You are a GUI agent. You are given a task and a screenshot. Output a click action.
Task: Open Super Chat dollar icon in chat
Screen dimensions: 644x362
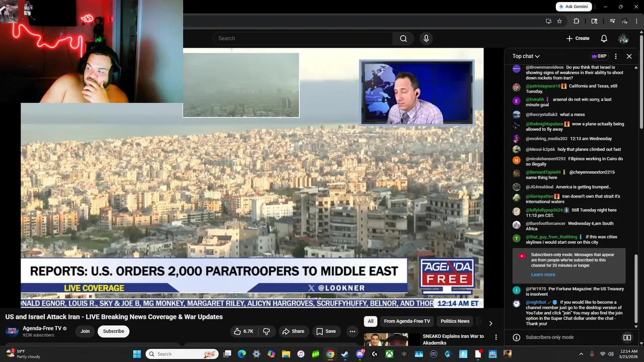coord(627,337)
